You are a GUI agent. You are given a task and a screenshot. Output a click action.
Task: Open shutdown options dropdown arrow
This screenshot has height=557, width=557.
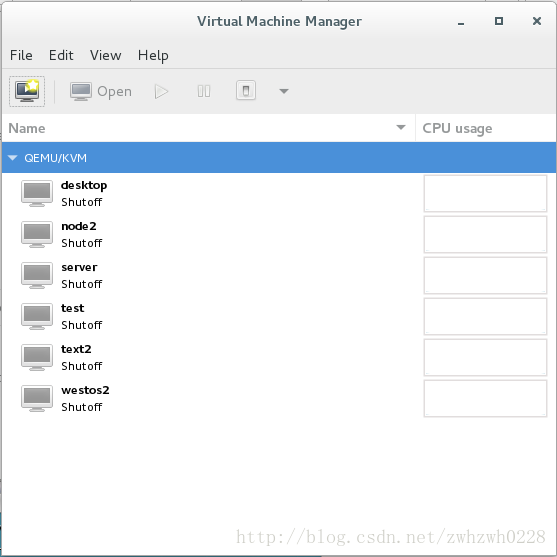284,91
